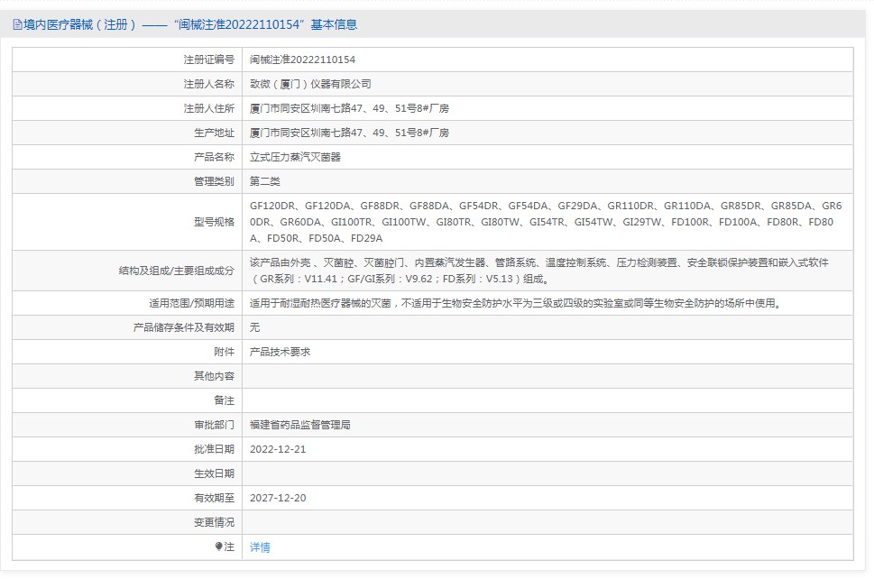
Task: Click registrant name 致微（厦门）仪器有限公司
Action: point(310,84)
